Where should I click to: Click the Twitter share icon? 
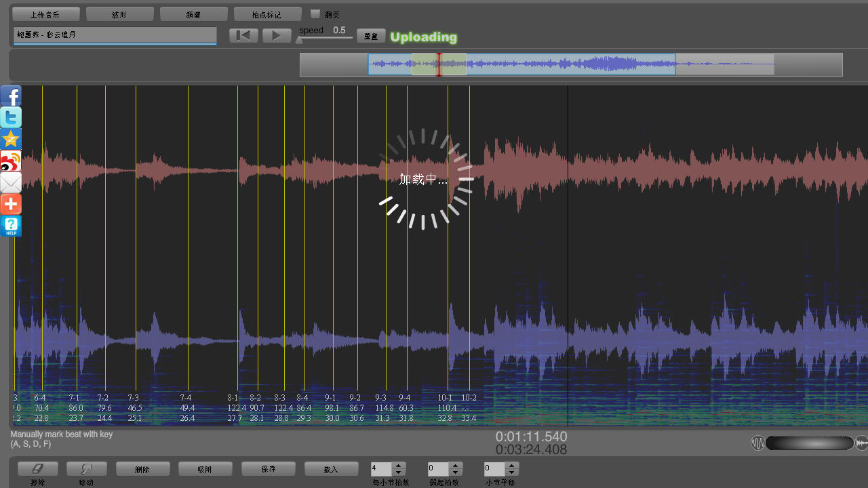coord(11,118)
